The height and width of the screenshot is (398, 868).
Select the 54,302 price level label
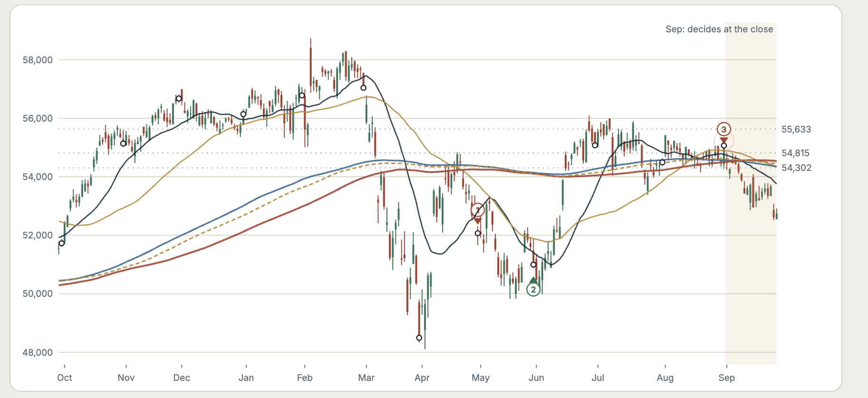796,168
